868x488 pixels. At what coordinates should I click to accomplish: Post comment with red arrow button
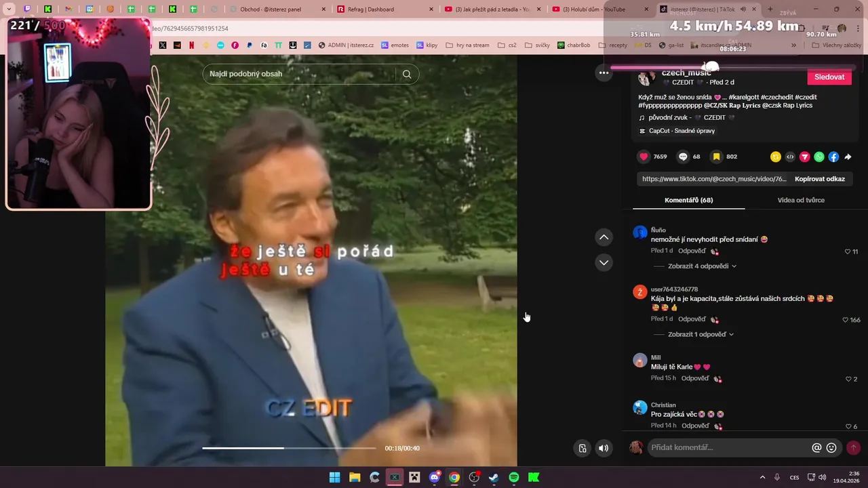pyautogui.click(x=853, y=447)
